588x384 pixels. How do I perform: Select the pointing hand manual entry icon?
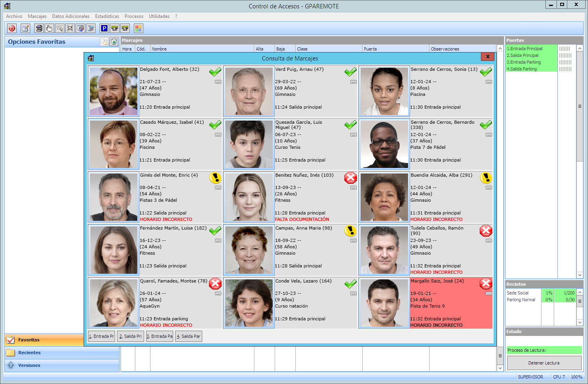pos(49,28)
